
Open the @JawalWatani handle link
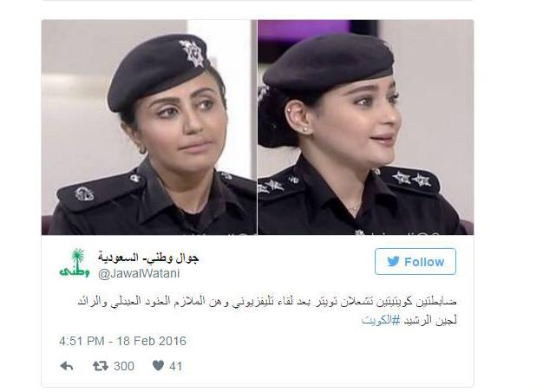point(139,274)
